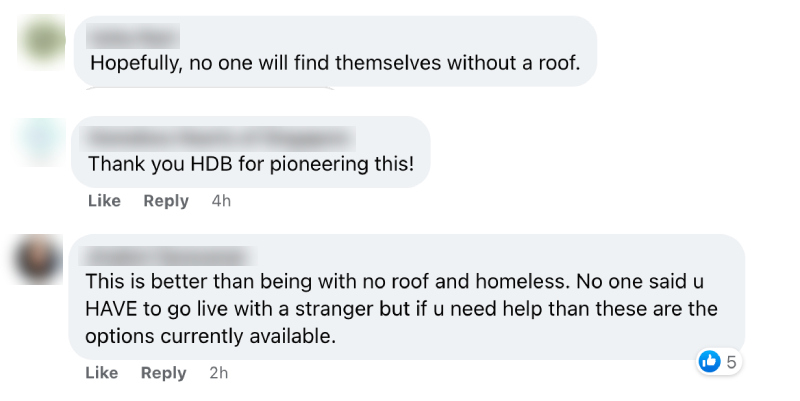
Task: Open the light blue avatar beside the HDB comment
Action: click(45, 140)
